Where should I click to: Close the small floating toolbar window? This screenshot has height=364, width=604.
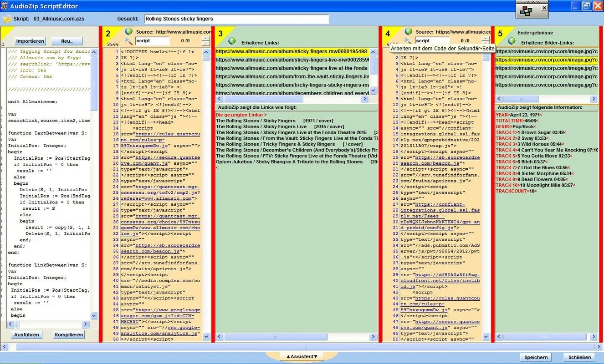[x=544, y=7]
